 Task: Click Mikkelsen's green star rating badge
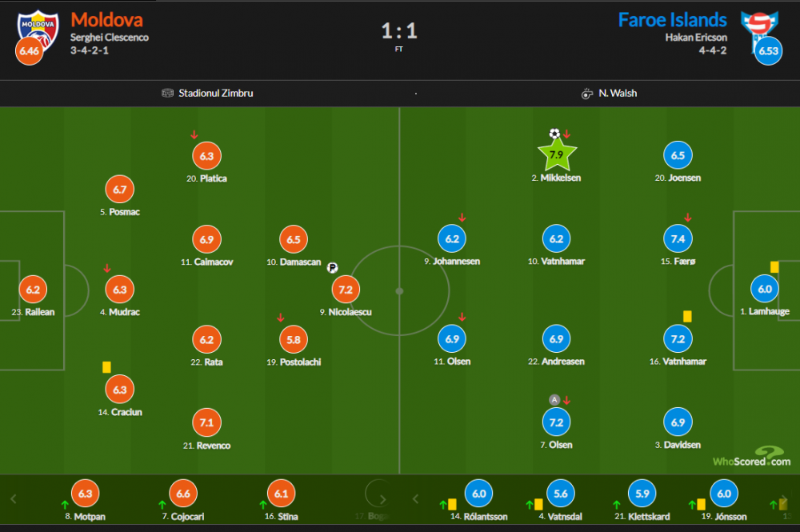[x=557, y=155]
